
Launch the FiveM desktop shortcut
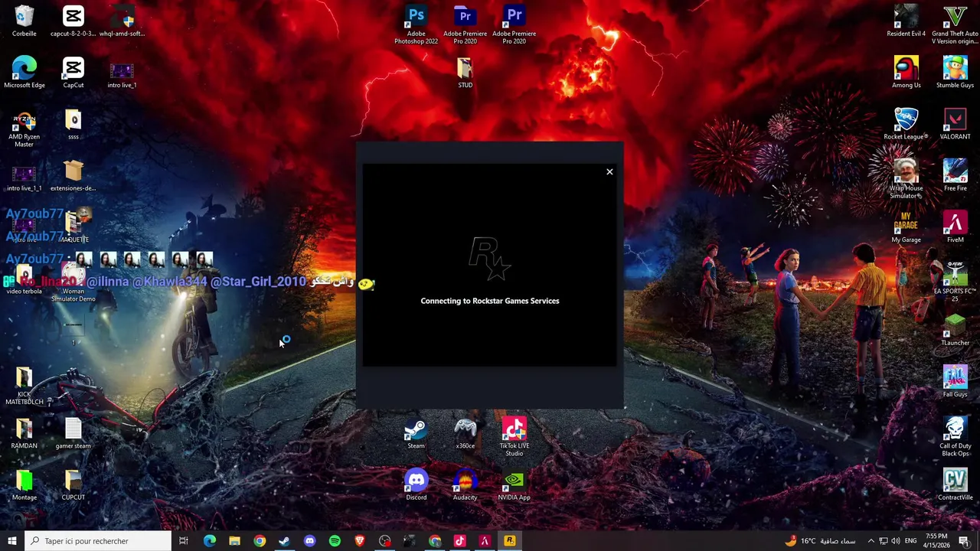point(955,227)
